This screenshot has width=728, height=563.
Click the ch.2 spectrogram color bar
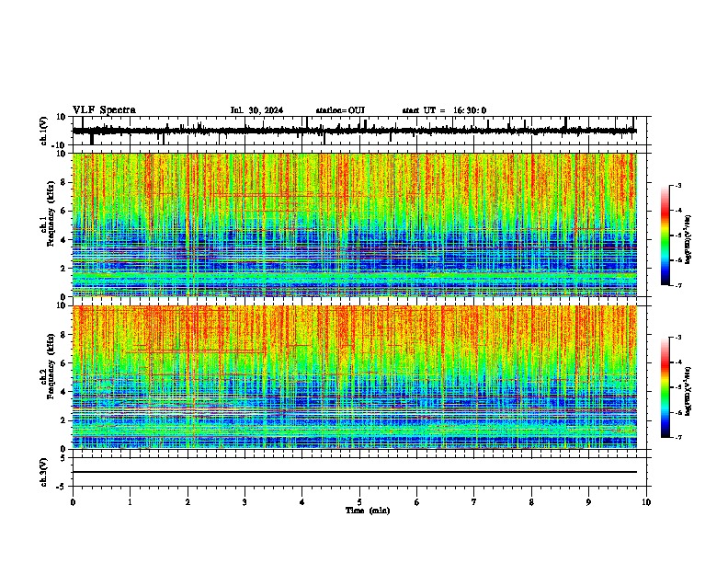pyautogui.click(x=665, y=387)
